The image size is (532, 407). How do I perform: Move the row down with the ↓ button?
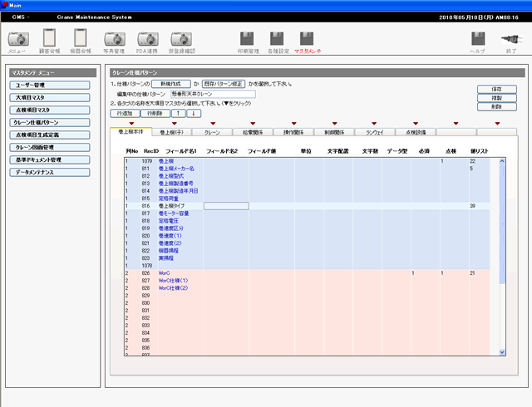tap(194, 113)
